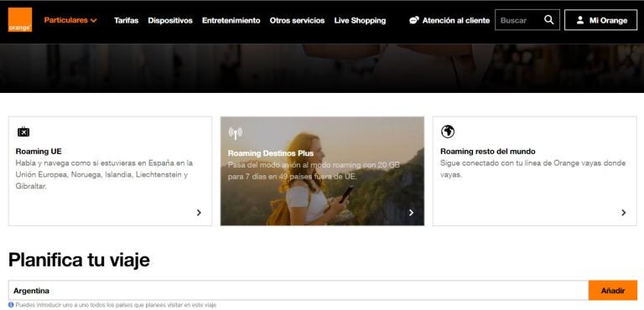Click the user icon in Mi Orange
This screenshot has height=310, width=644.
(x=580, y=20)
